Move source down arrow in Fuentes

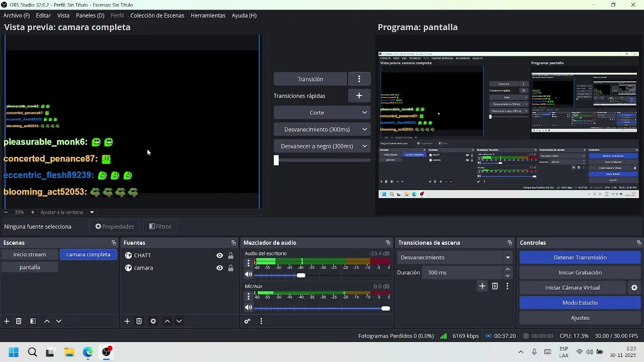pyautogui.click(x=179, y=321)
